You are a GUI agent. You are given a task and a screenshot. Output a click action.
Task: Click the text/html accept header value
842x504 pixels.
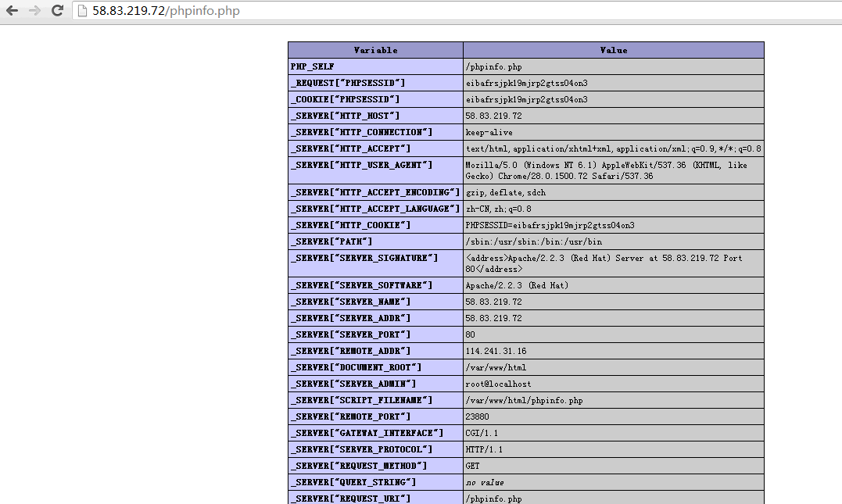pos(613,148)
